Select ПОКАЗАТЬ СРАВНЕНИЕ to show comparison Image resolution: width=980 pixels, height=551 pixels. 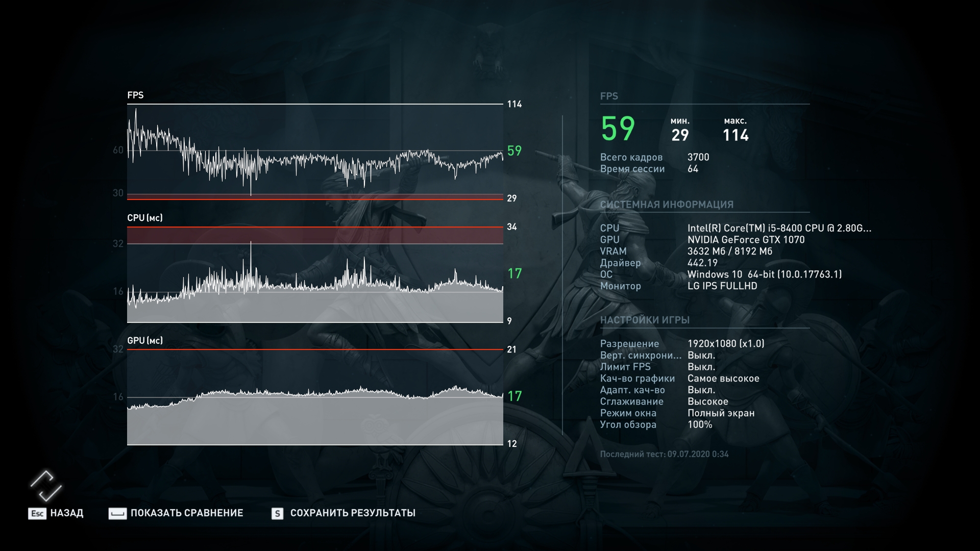(x=187, y=513)
